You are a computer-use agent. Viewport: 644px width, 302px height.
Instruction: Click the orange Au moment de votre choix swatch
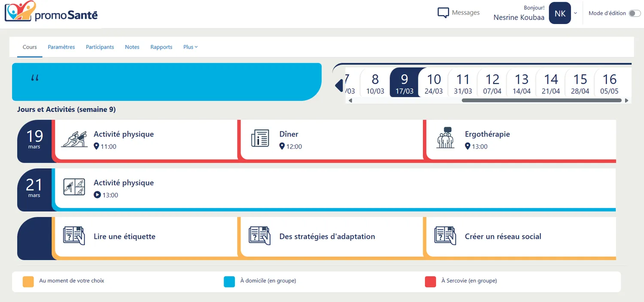28,282
